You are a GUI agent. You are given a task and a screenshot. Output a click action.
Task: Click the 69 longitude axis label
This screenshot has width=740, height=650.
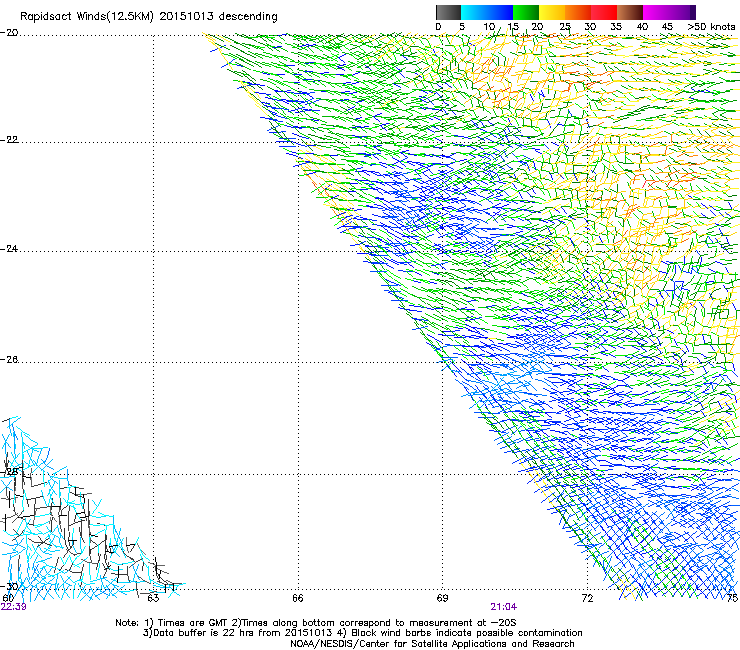(x=442, y=598)
